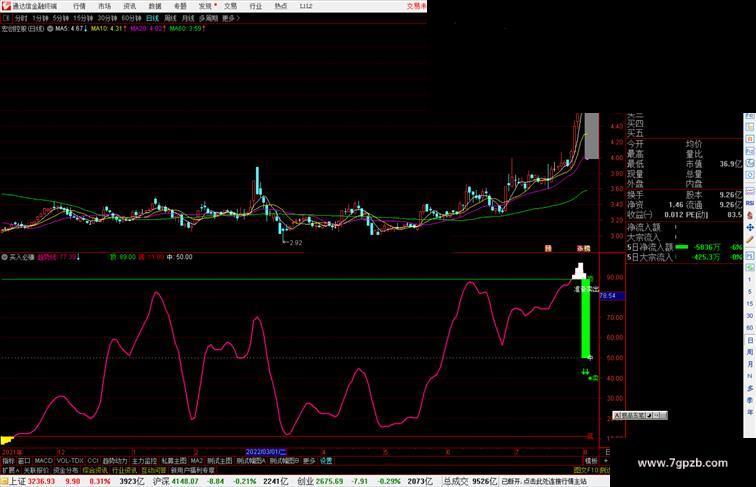756x487 pixels.
Task: Open the 行情 menu
Action: pos(79,6)
